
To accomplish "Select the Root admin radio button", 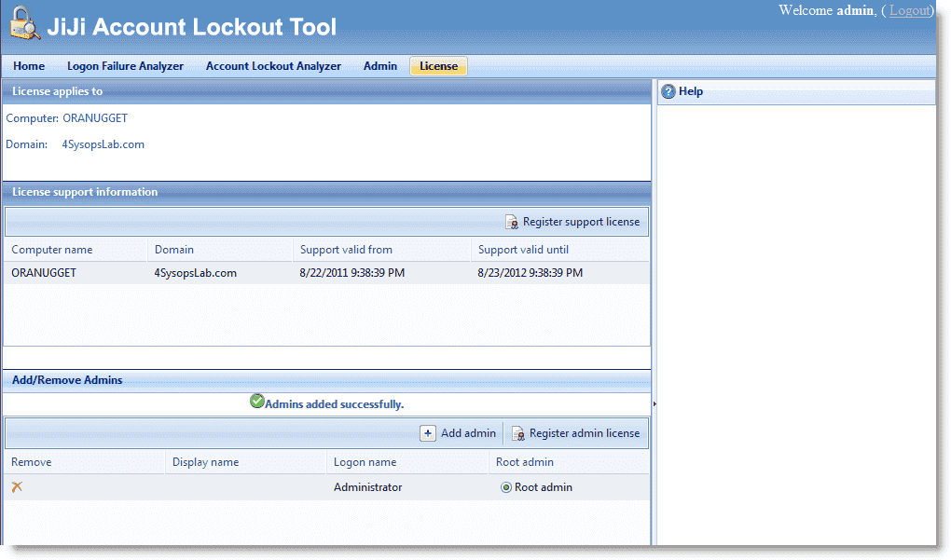I will (x=506, y=487).
